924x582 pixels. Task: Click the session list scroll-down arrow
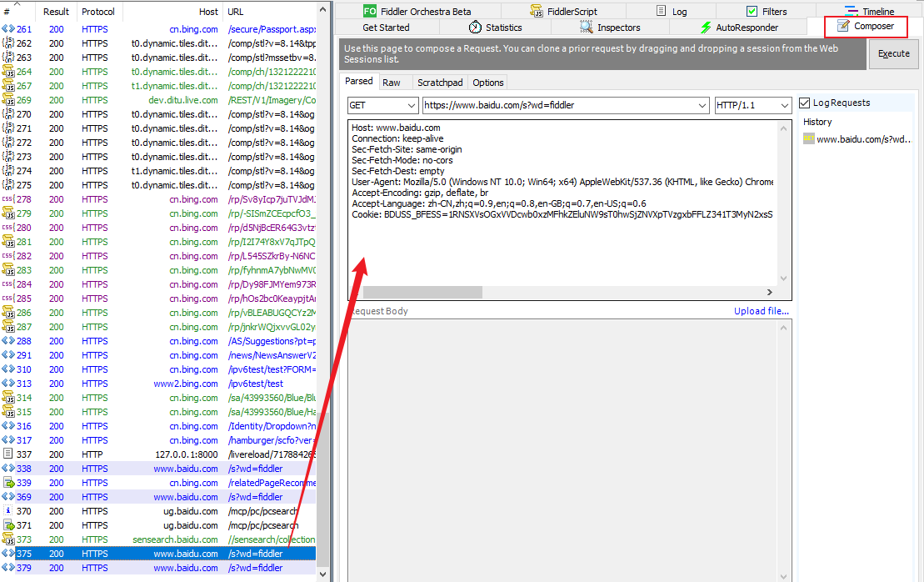click(x=322, y=574)
